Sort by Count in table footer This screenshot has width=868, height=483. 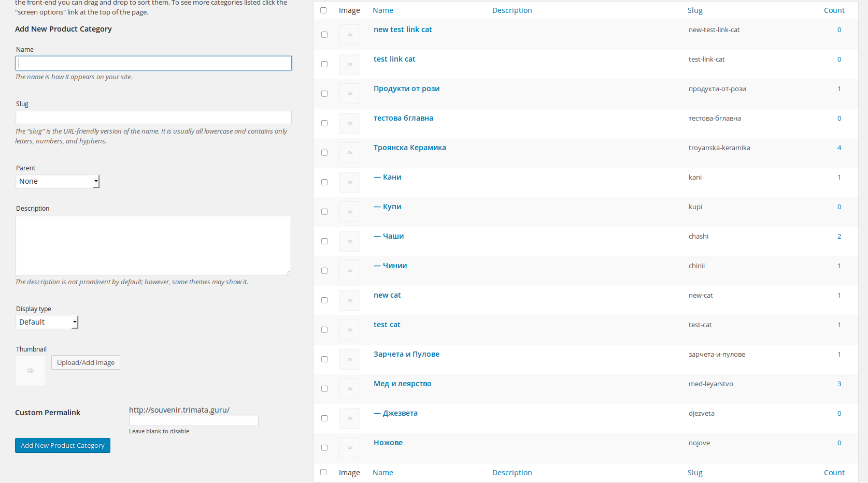pos(834,473)
